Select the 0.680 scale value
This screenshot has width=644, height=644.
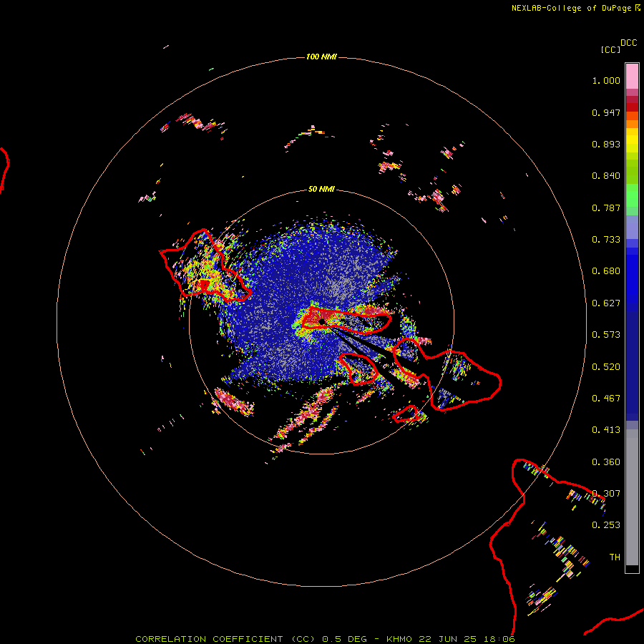[x=606, y=271]
